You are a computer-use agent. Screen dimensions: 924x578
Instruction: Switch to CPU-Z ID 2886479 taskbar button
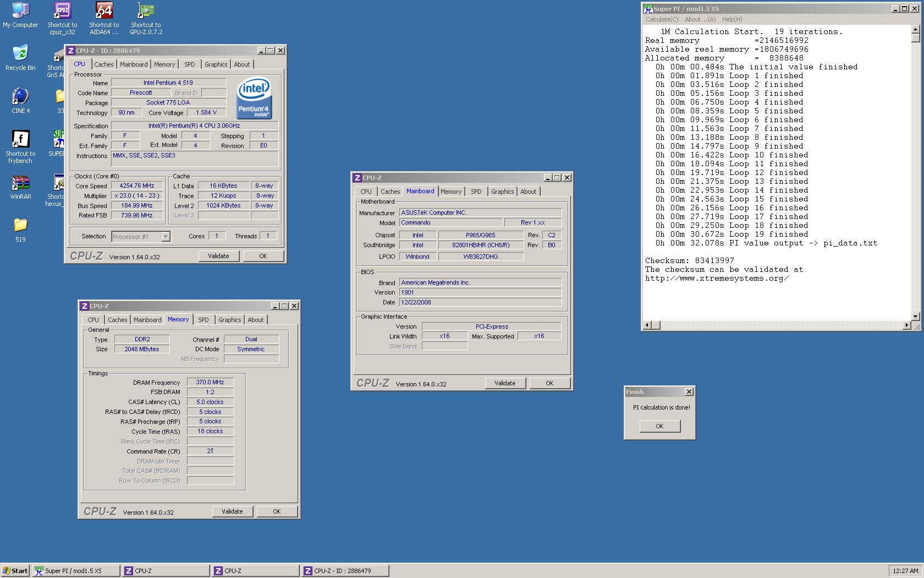coord(345,571)
